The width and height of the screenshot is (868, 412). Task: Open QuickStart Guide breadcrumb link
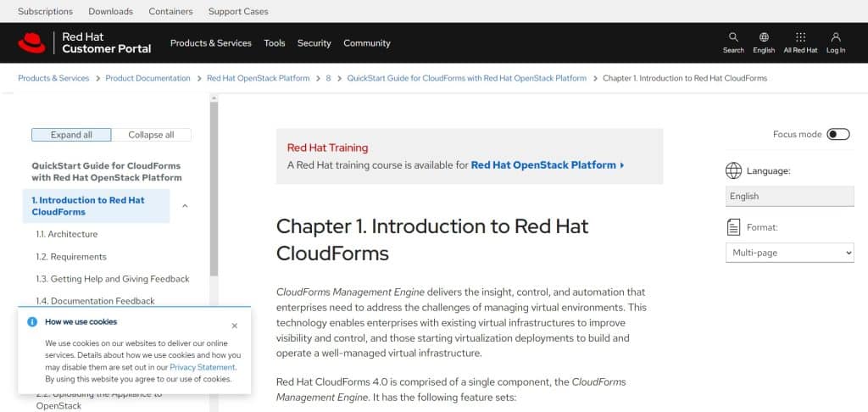(467, 78)
